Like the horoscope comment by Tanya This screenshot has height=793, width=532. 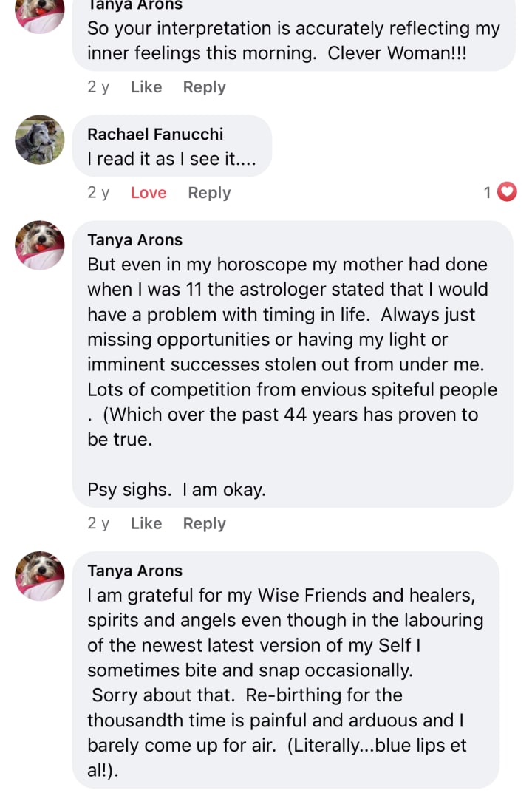146,523
